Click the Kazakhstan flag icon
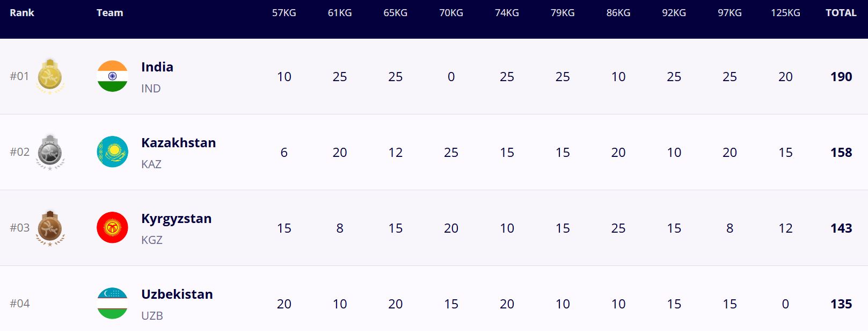 click(x=112, y=152)
